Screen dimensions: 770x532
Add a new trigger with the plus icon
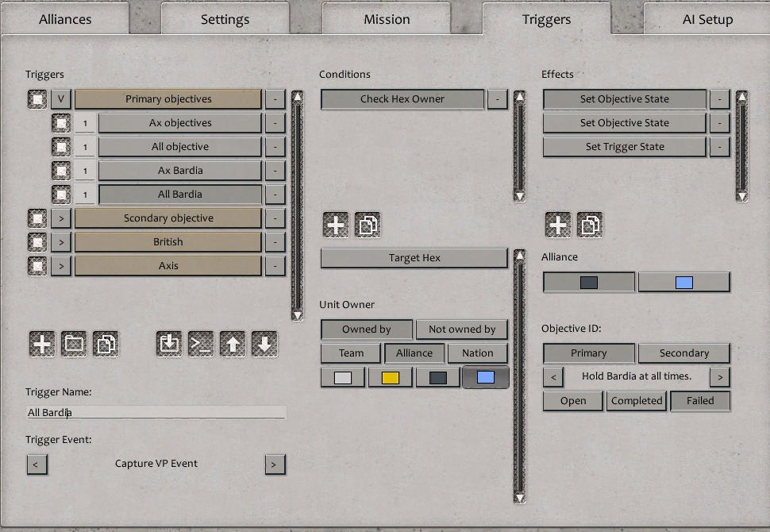[x=42, y=343]
